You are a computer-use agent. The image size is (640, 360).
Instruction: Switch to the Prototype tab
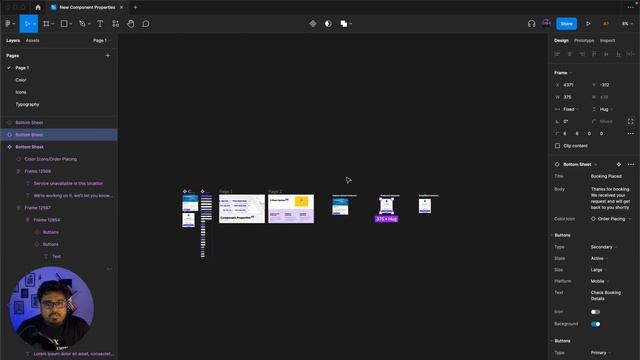tap(584, 40)
